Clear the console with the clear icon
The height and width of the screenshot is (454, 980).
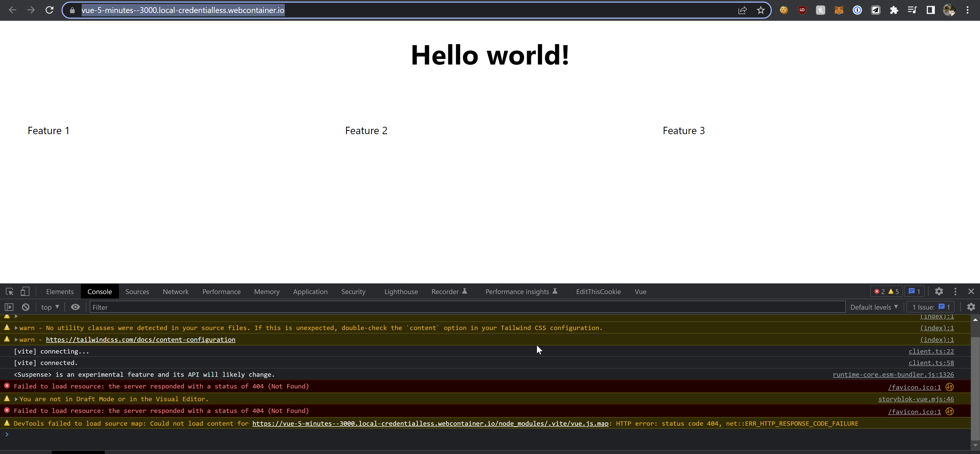coord(25,307)
